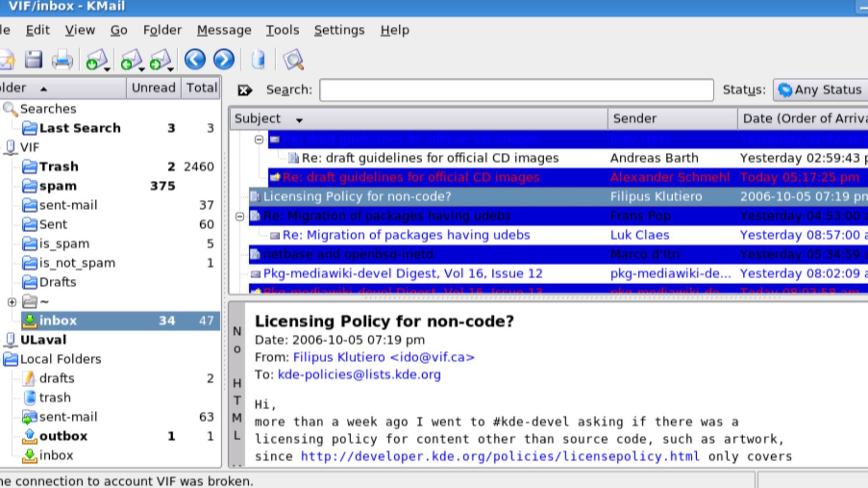The width and height of the screenshot is (868, 488).
Task: Select the Last Search folder
Action: (80, 128)
